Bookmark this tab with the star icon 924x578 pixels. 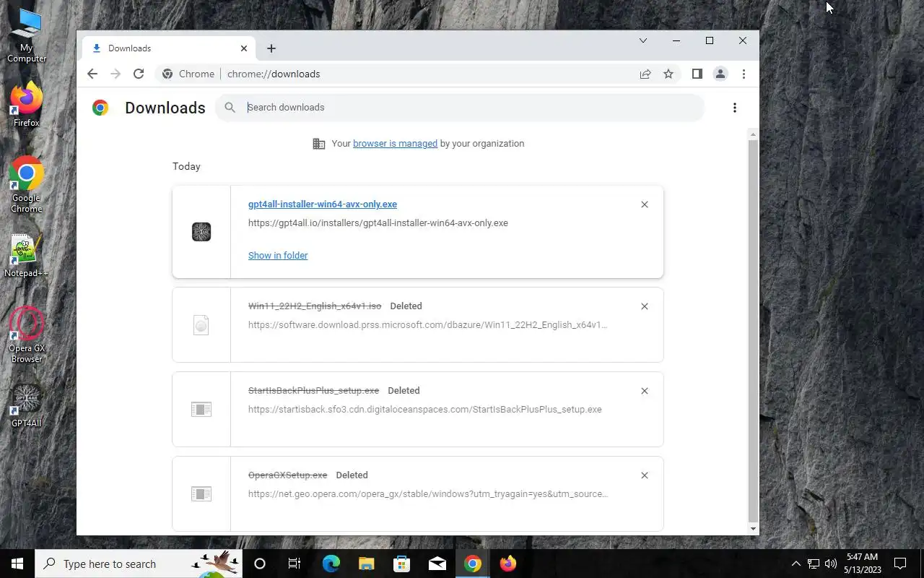tap(668, 74)
